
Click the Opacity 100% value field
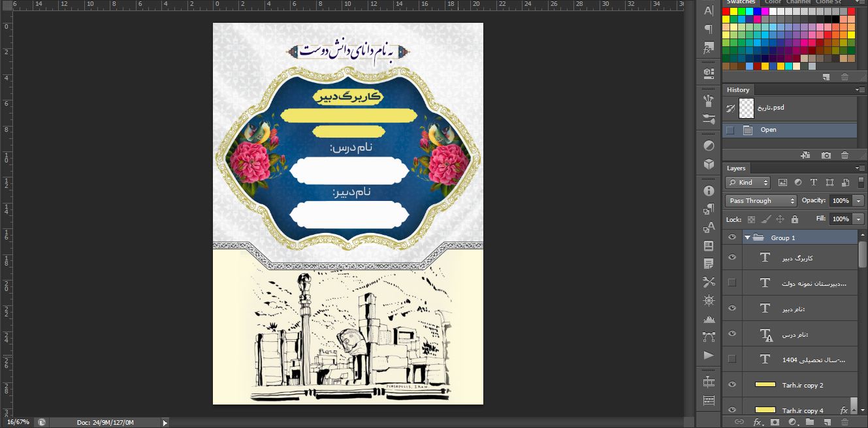(841, 201)
